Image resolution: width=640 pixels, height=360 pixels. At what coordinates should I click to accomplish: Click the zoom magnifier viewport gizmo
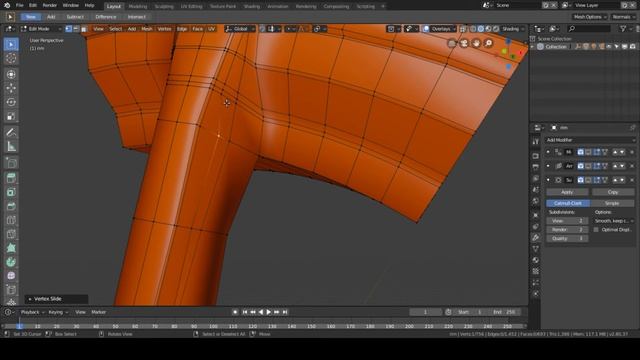tap(488, 43)
